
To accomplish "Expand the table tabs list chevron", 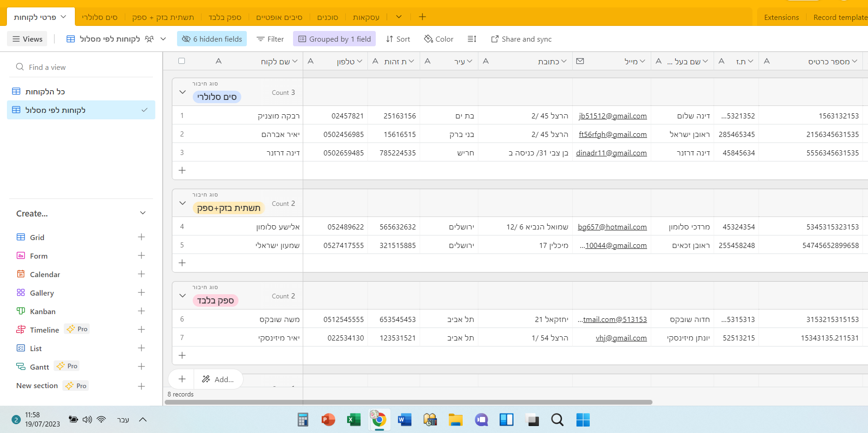I will (x=399, y=17).
